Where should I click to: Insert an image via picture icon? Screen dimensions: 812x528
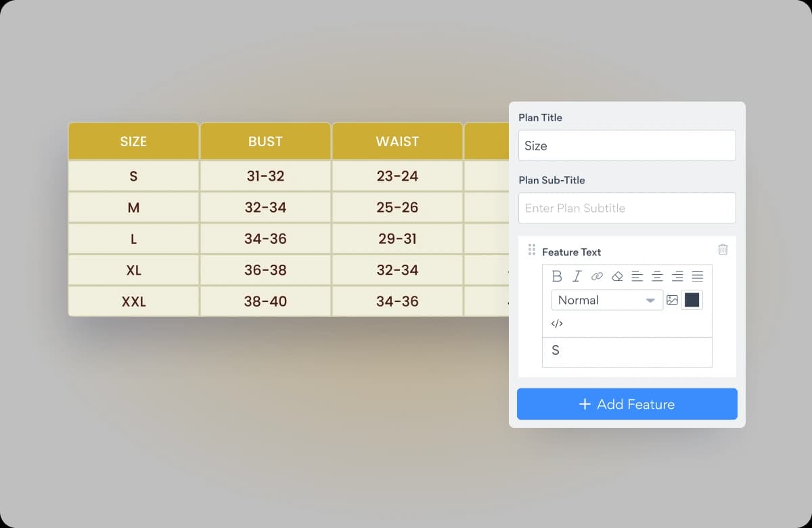[x=672, y=300]
